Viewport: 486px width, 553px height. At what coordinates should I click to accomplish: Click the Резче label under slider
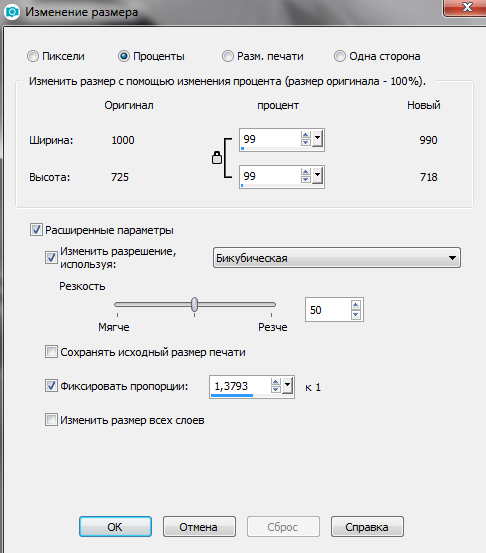(x=273, y=327)
